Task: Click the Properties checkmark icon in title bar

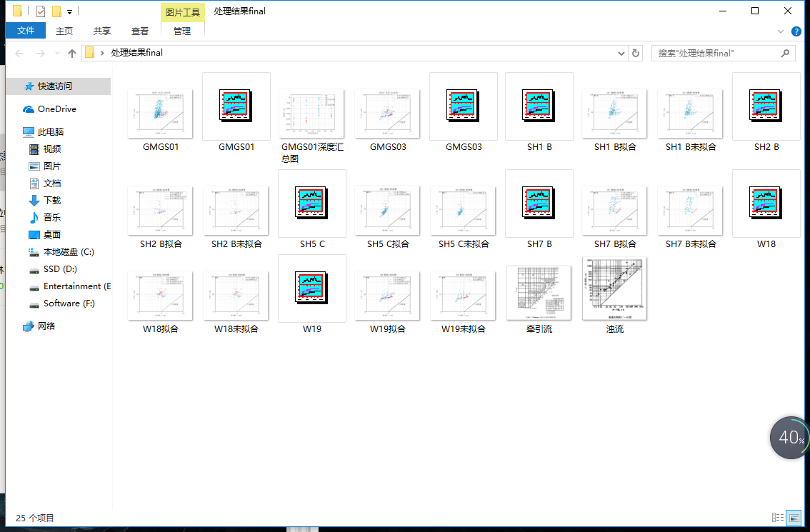Action: pyautogui.click(x=40, y=11)
